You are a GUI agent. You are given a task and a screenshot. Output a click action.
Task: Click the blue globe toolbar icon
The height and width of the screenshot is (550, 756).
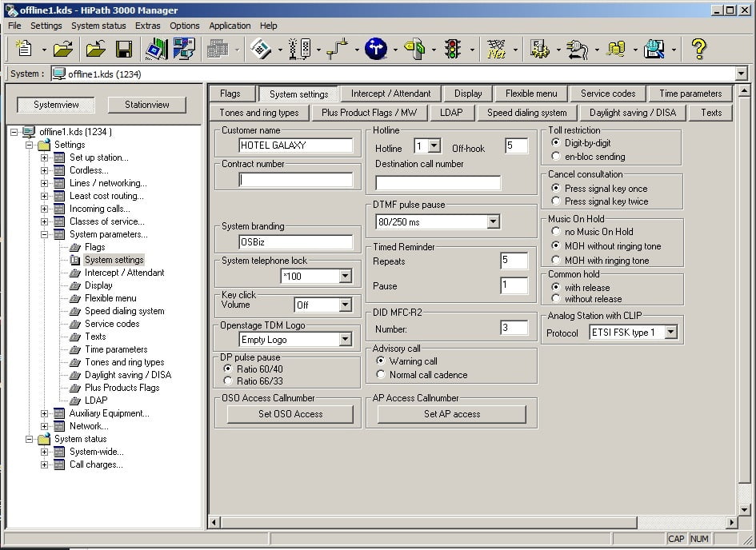tap(375, 49)
